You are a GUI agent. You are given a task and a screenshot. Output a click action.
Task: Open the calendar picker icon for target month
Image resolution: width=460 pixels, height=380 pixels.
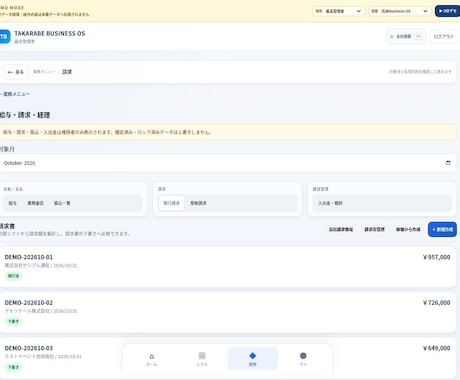click(448, 163)
